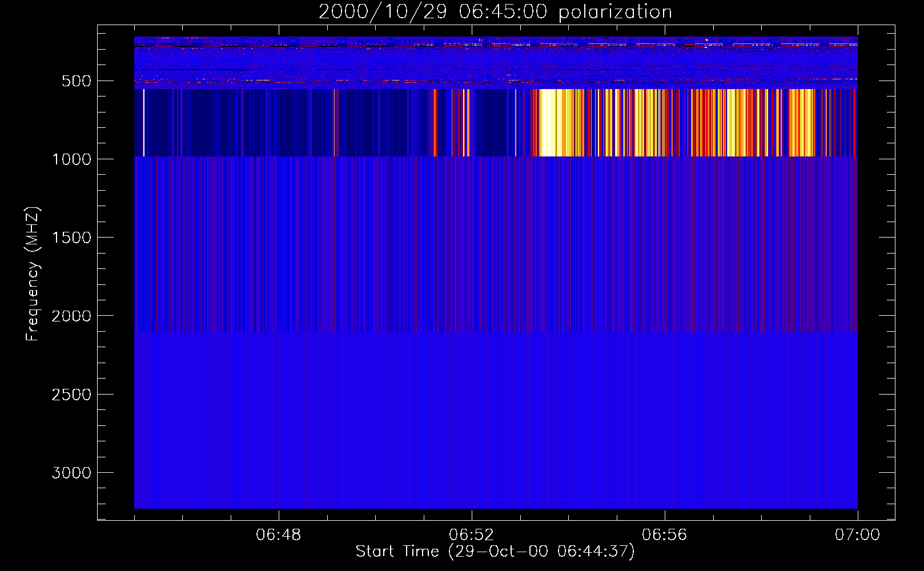The width and height of the screenshot is (924, 571).
Task: Click the dark navy region around 06:47
Action: [x=228, y=123]
